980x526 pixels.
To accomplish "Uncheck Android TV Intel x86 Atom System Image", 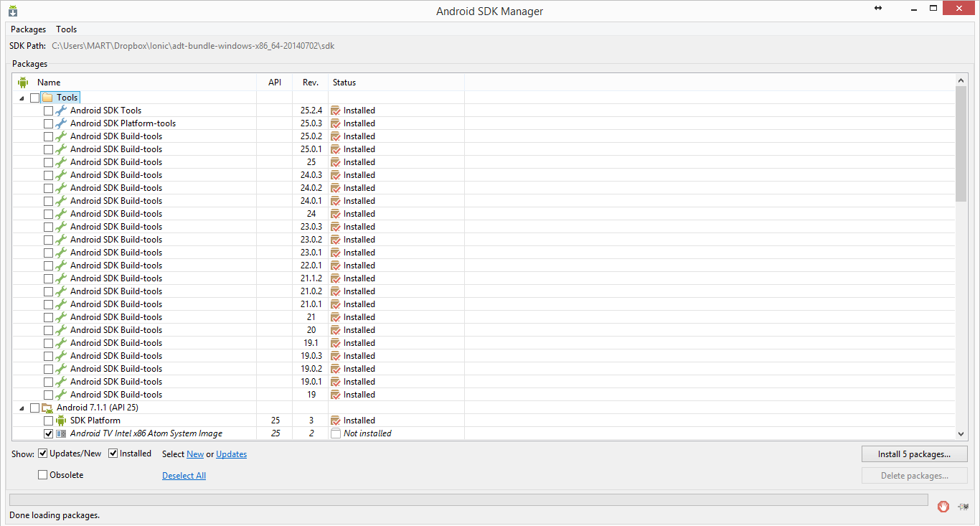I will click(x=48, y=433).
